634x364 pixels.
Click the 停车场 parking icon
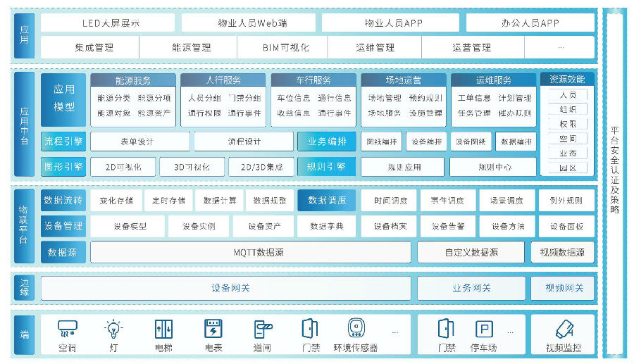click(x=483, y=329)
